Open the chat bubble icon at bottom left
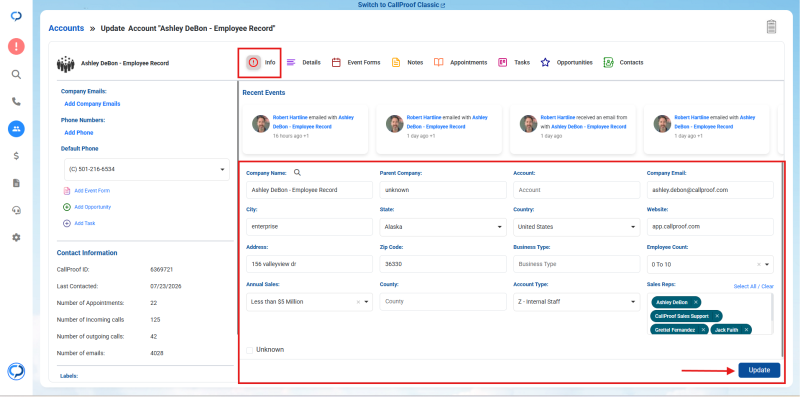 click(16, 371)
